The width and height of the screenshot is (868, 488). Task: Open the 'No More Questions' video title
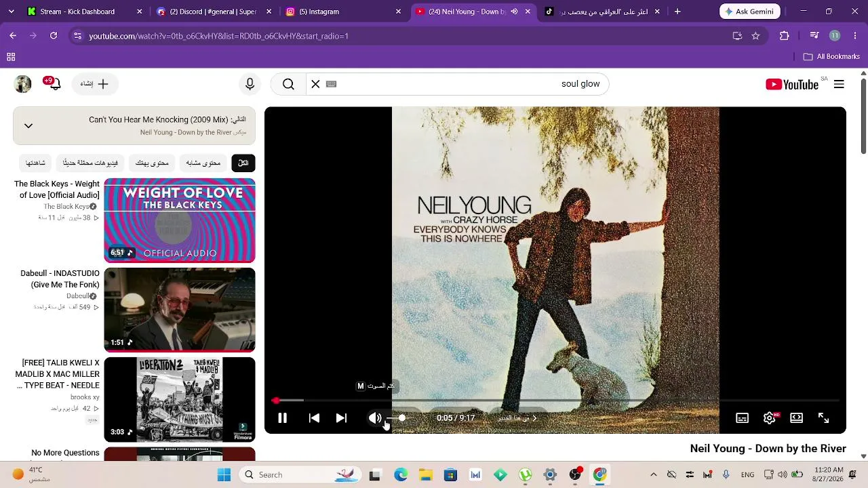tap(65, 453)
